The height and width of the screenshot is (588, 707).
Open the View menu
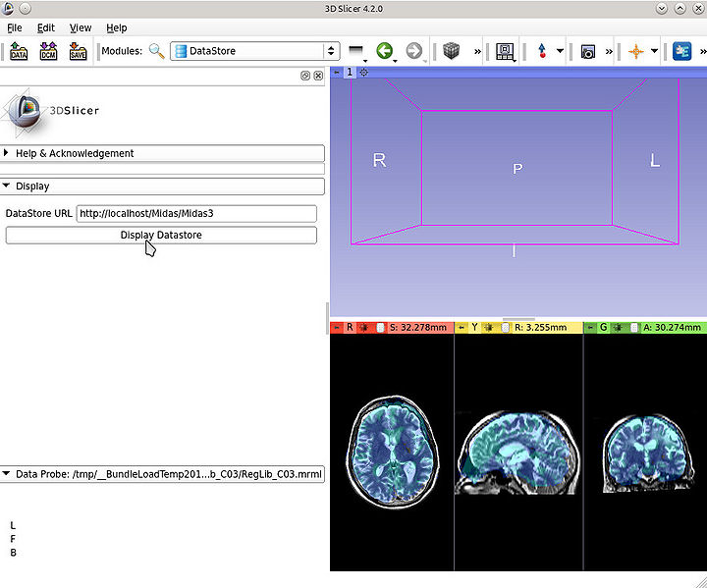[80, 28]
